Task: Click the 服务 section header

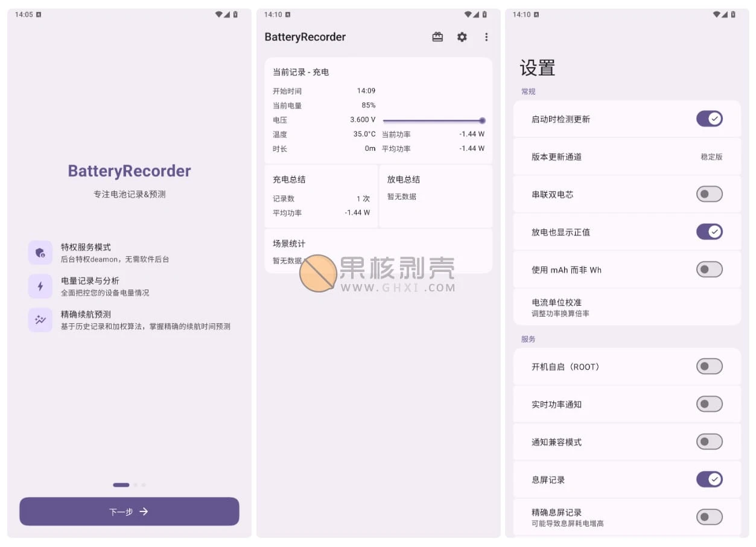Action: click(529, 339)
